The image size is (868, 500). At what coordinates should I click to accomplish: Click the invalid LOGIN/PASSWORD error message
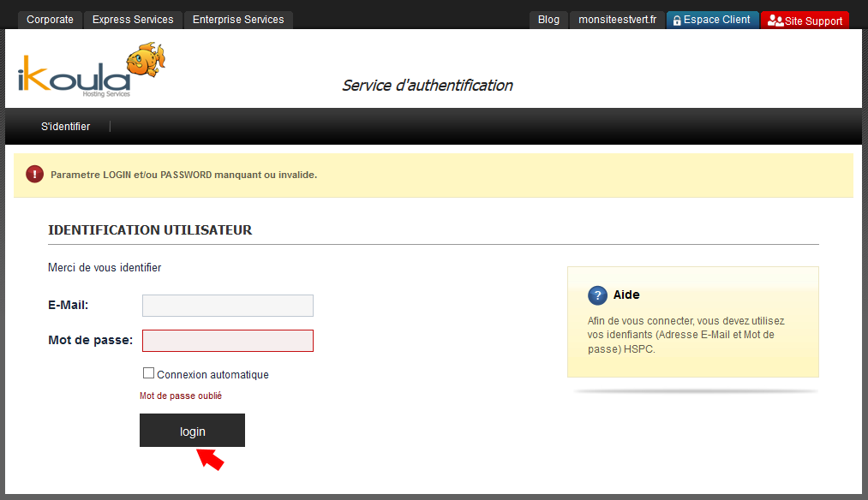pos(183,175)
